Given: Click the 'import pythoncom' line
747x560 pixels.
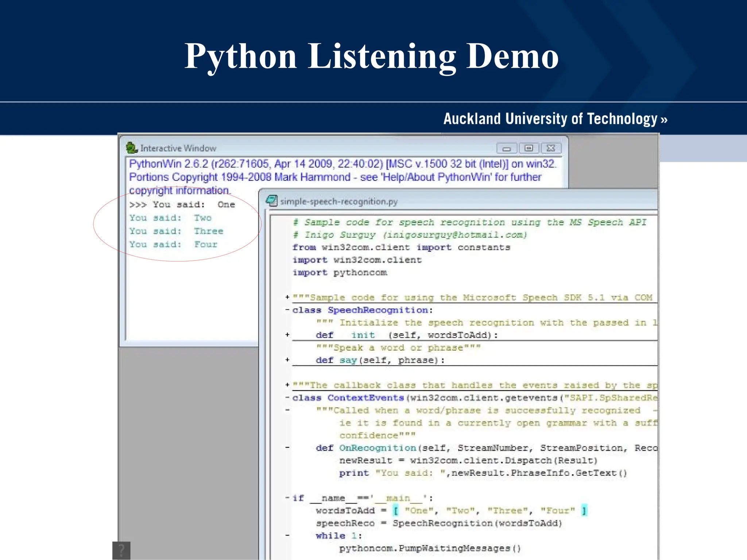Looking at the screenshot, I should coord(340,272).
